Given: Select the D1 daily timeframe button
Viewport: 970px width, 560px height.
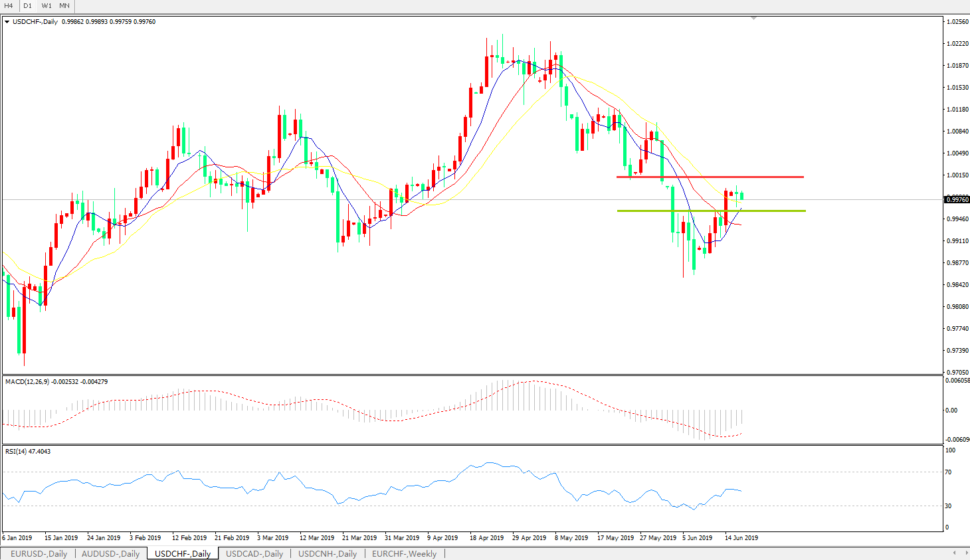Looking at the screenshot, I should [28, 6].
